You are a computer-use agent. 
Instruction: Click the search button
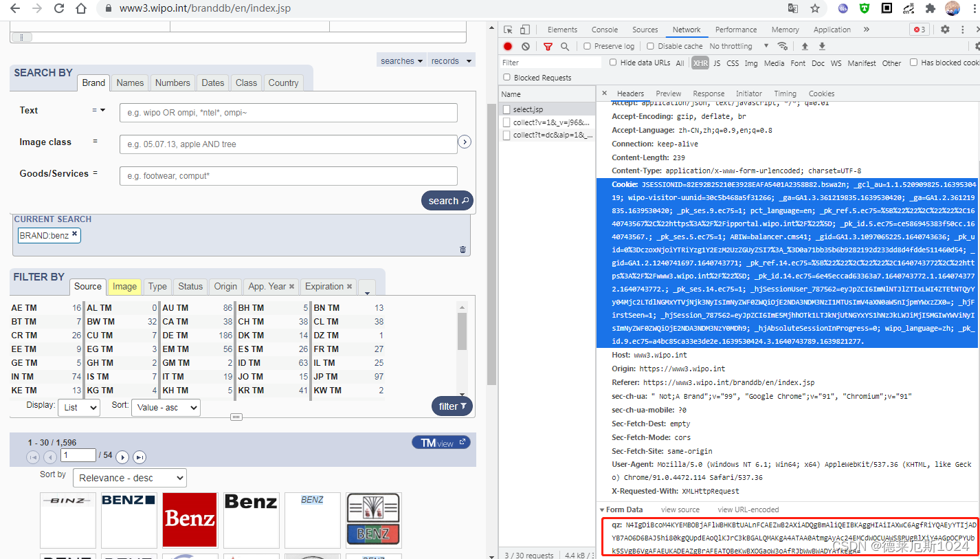pyautogui.click(x=447, y=201)
